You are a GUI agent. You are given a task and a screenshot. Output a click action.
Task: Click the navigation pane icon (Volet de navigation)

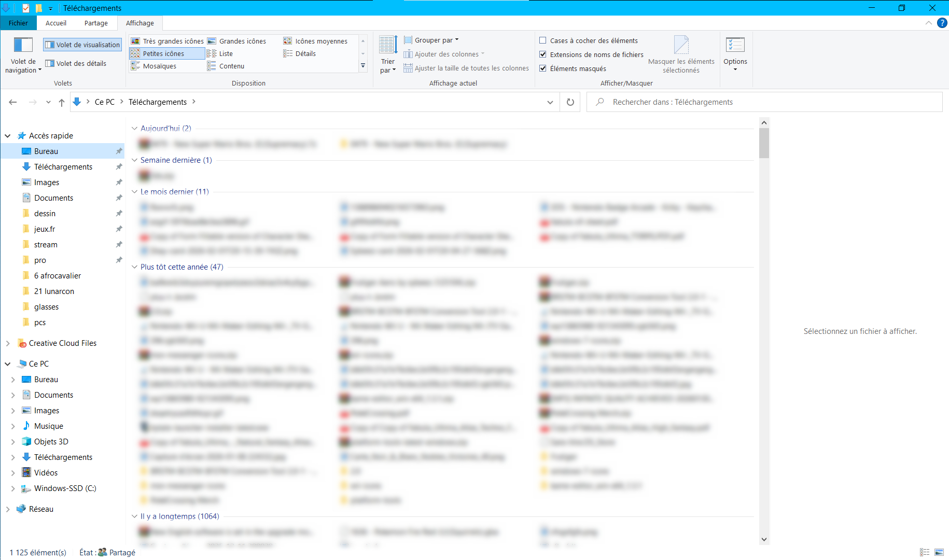pos(23,46)
